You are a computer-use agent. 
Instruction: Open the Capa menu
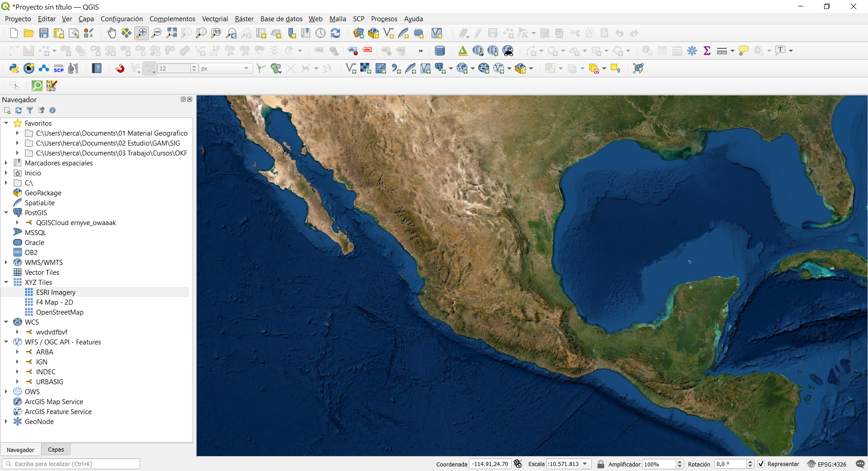pyautogui.click(x=86, y=19)
